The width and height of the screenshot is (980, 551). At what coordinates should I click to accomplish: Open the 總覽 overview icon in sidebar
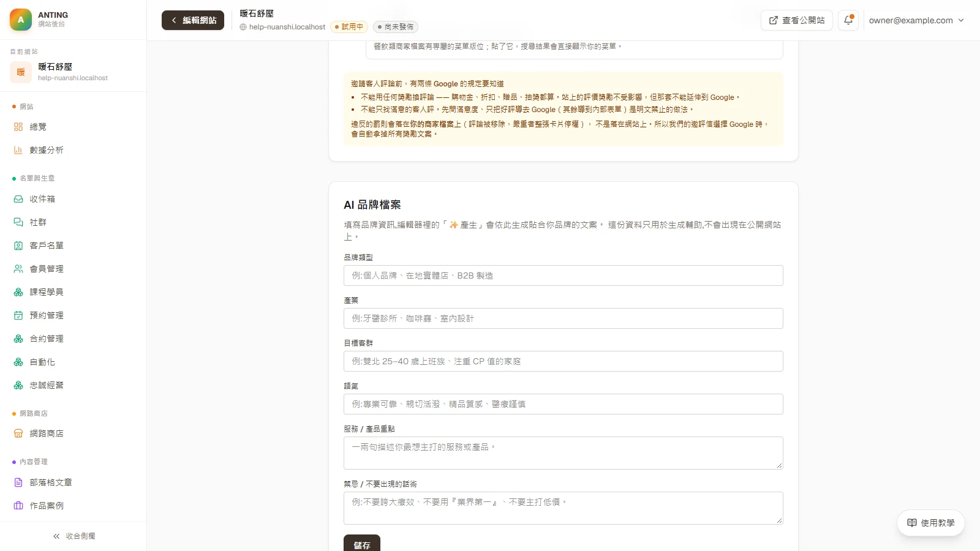pyautogui.click(x=18, y=127)
